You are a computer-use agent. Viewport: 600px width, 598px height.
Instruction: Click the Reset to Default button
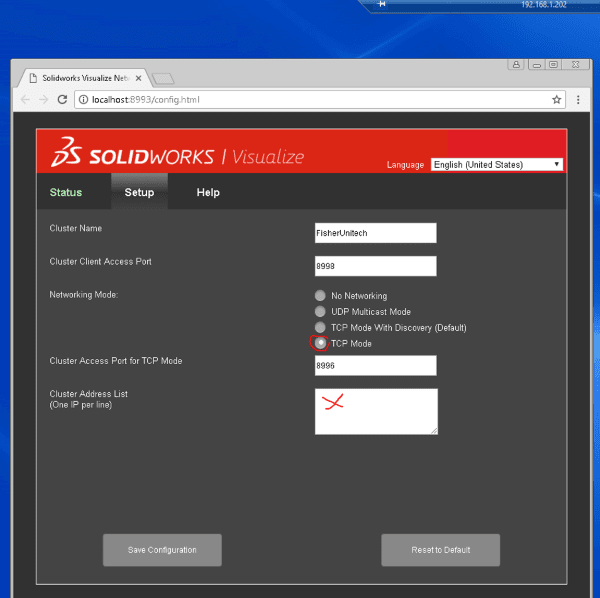click(x=440, y=550)
